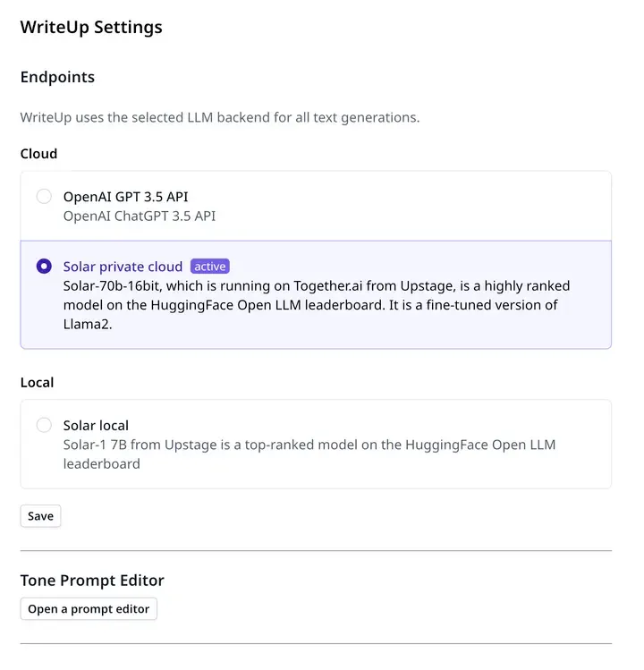This screenshot has height=670, width=644.
Task: Click the LLM backend explanation sentence
Action: click(220, 117)
